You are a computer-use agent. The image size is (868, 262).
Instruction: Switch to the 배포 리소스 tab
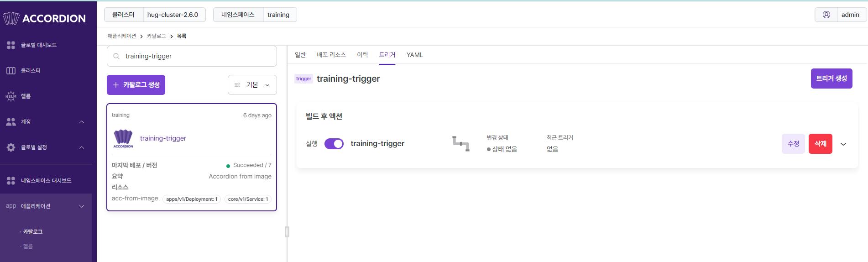pyautogui.click(x=331, y=55)
